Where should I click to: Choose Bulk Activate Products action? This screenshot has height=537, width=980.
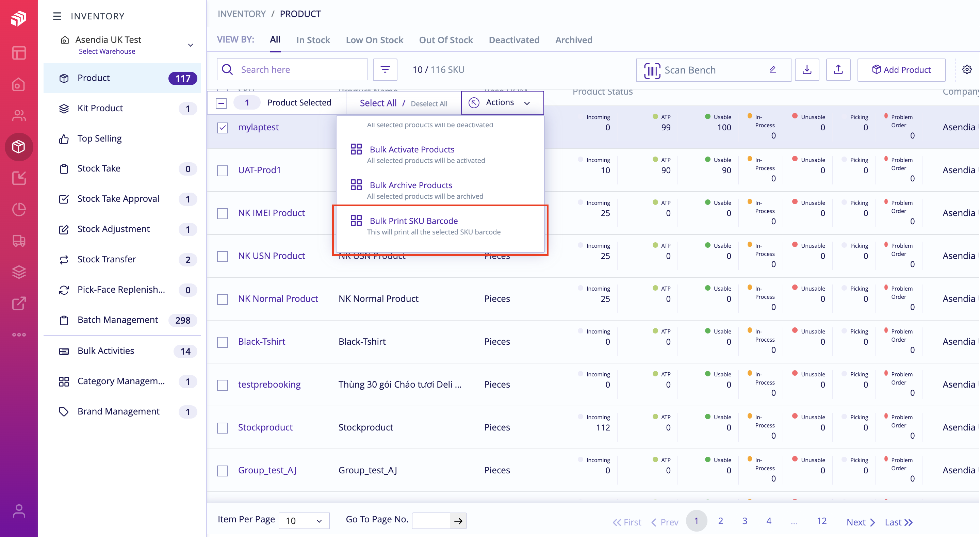tap(440, 154)
